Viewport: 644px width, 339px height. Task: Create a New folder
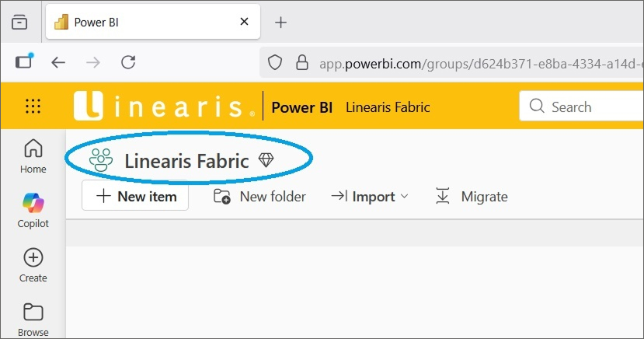click(259, 197)
